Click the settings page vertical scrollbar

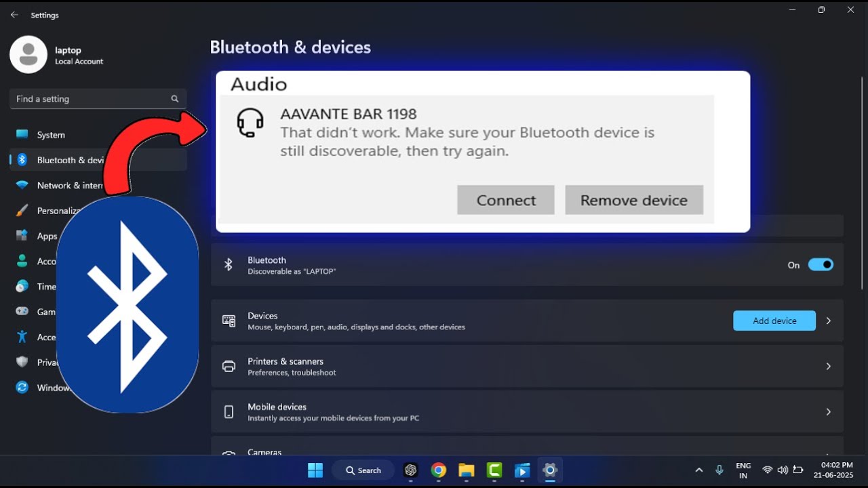click(862, 183)
